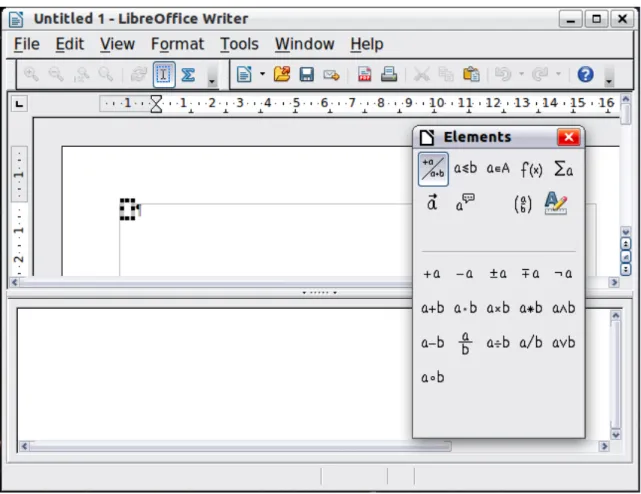Insert the a∧b boolean AND element
Screen dimensions: 641x494
click(564, 308)
